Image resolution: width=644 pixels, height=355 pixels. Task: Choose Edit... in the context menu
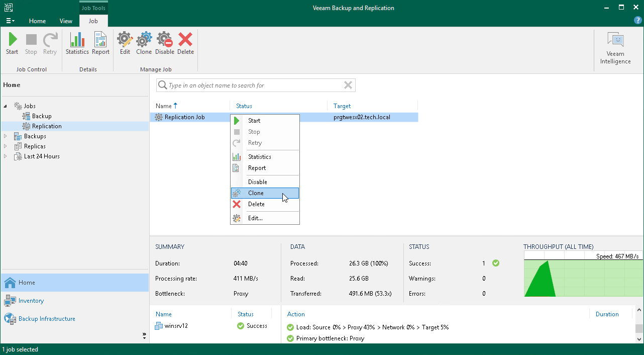(265, 218)
